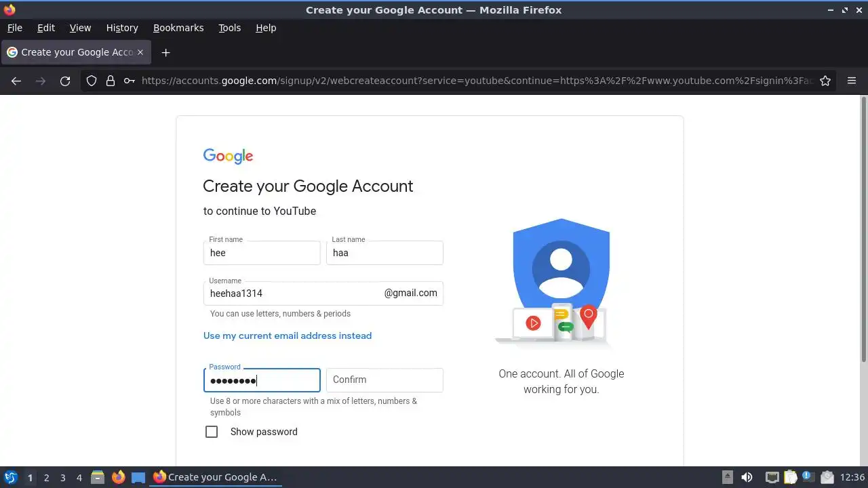Click the browser address bar URL

pos(476,81)
